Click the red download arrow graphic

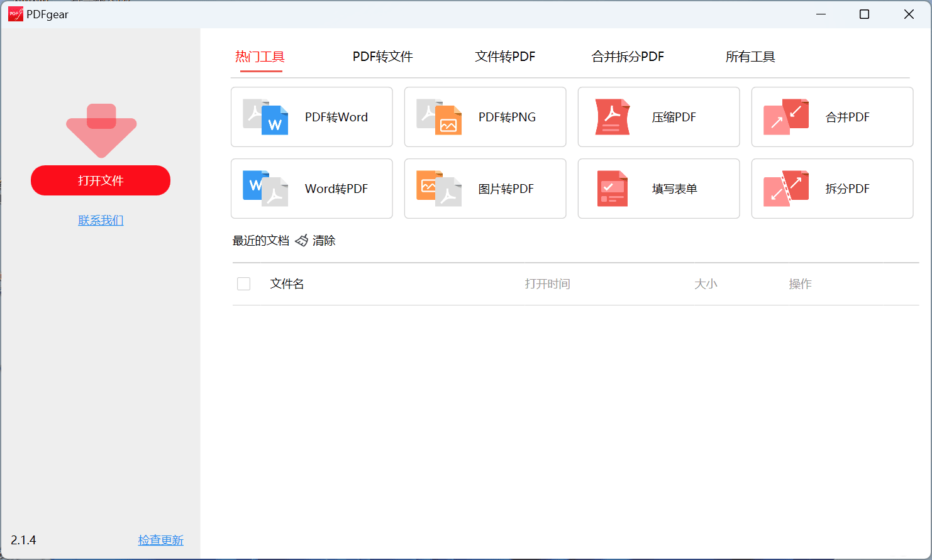[x=101, y=130]
